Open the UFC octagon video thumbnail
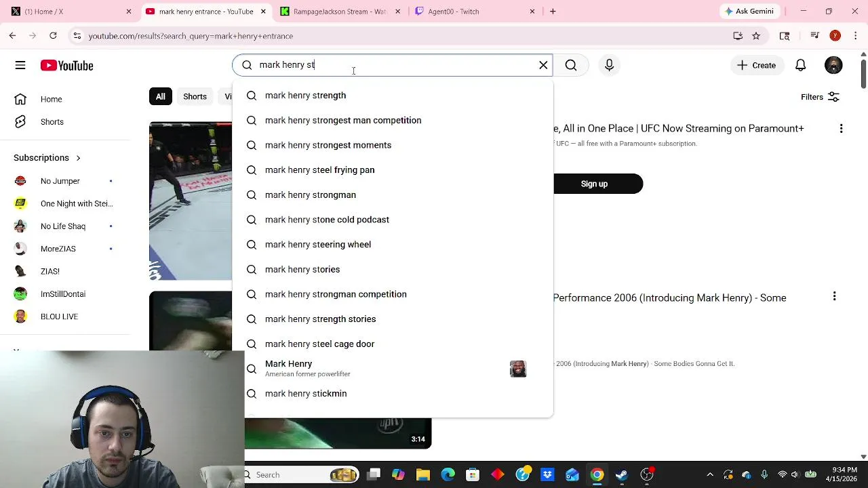The width and height of the screenshot is (868, 488). pos(191,201)
